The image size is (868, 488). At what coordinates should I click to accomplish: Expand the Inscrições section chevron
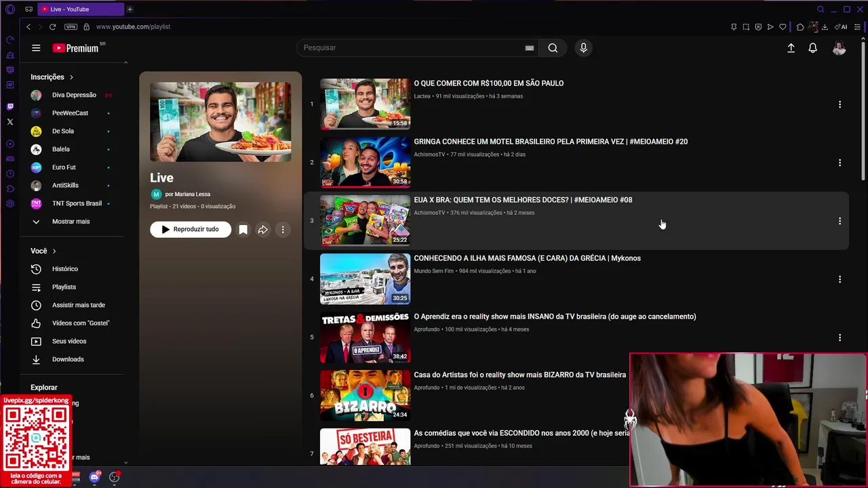pyautogui.click(x=71, y=77)
